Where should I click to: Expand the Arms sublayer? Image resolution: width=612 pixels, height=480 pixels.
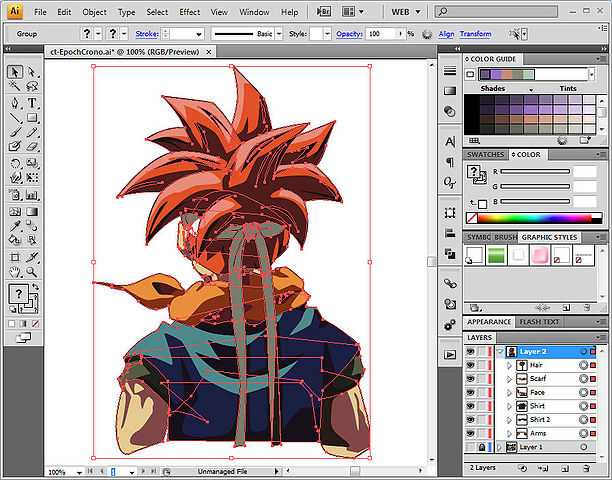(x=509, y=434)
